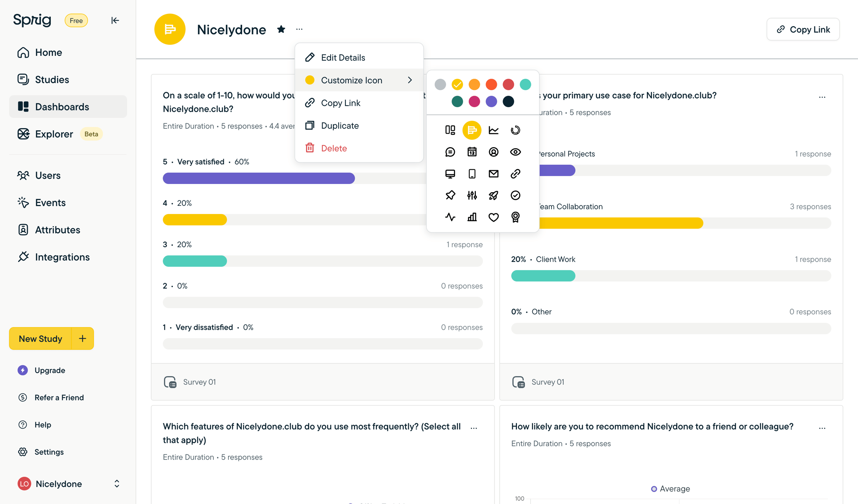The image size is (858, 504).
Task: Pick the red-orange color swatch
Action: (x=491, y=84)
